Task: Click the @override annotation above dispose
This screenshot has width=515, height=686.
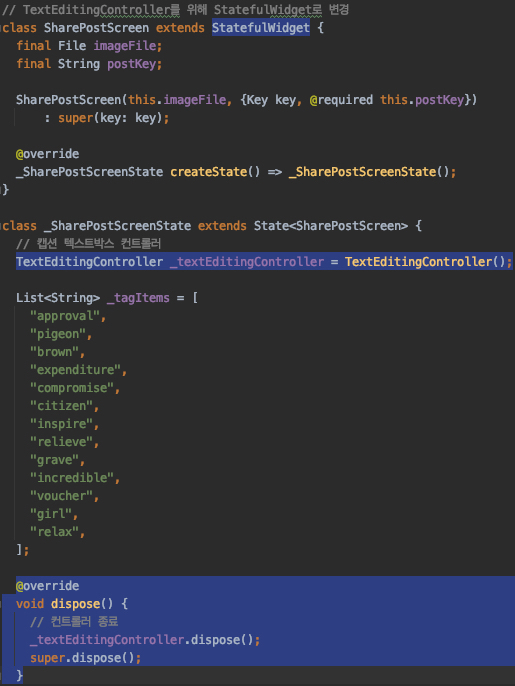Action: tap(47, 585)
